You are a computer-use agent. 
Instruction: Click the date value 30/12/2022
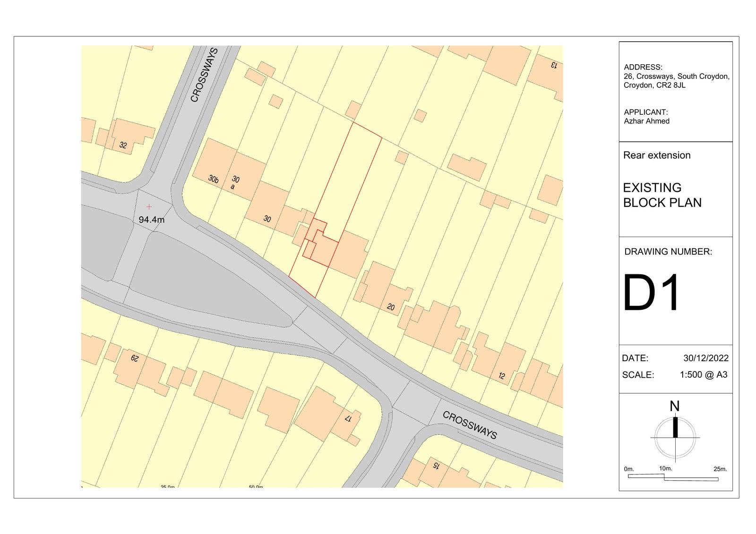pyautogui.click(x=705, y=358)
